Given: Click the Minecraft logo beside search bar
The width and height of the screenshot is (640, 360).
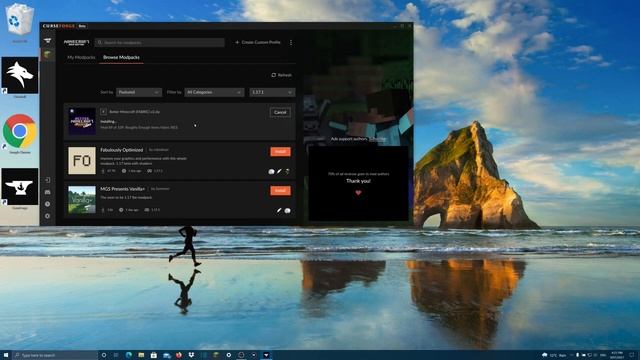Looking at the screenshot, I should click(x=76, y=42).
